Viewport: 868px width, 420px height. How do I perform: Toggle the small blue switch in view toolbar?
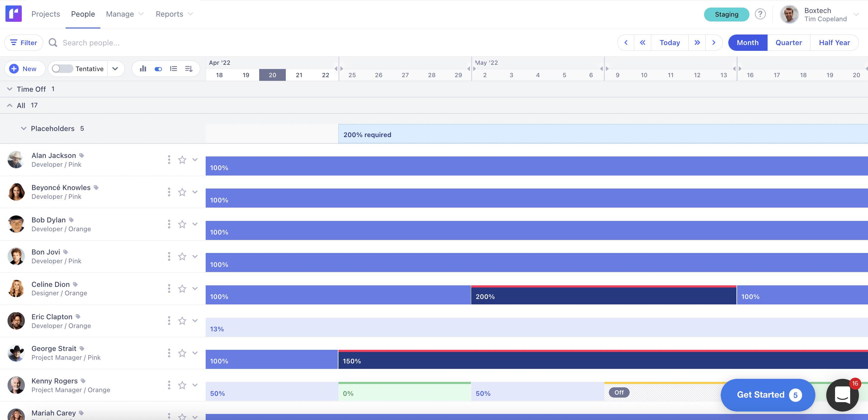(158, 69)
